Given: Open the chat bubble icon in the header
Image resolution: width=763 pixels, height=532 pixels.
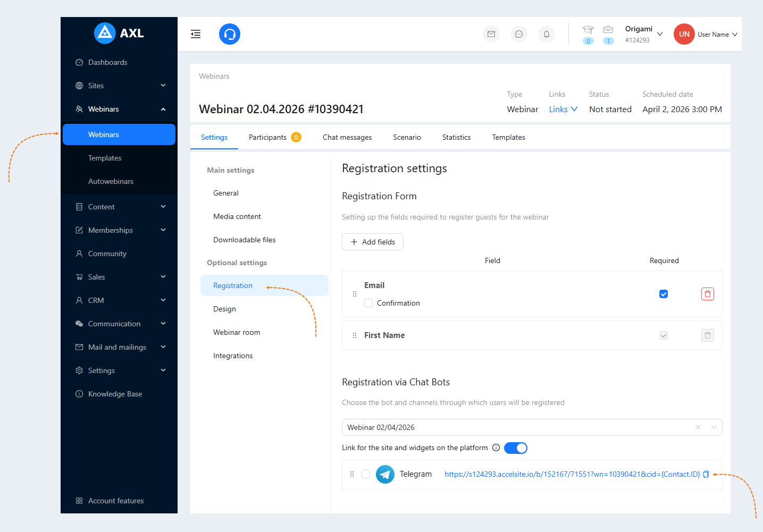Looking at the screenshot, I should click(519, 34).
